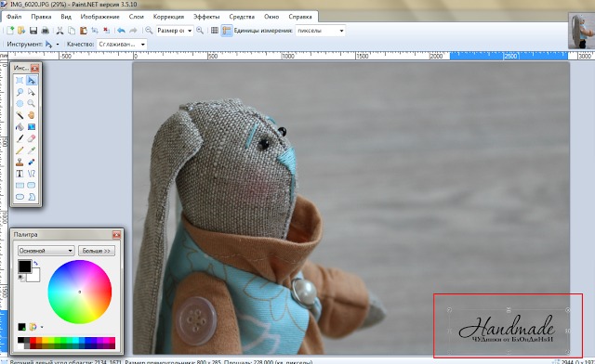Click the Zoom In magnifier icon
Viewport: 595px width, 364px height.
(200, 31)
